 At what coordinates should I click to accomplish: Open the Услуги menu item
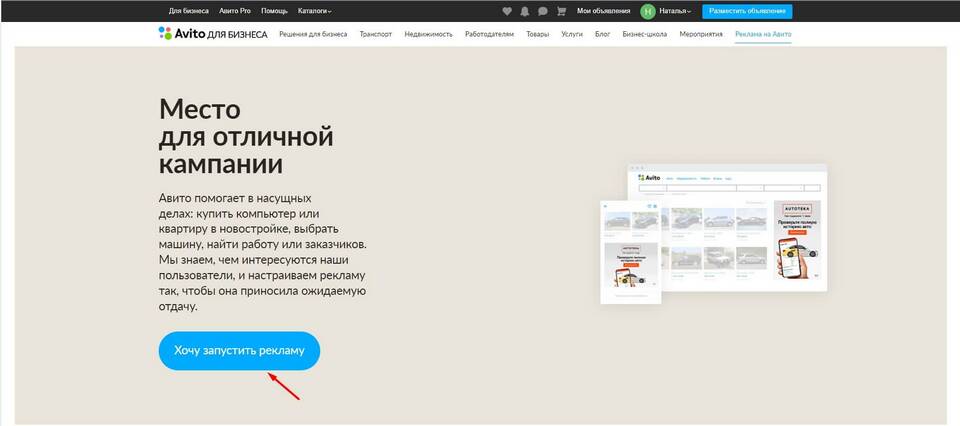tap(572, 34)
